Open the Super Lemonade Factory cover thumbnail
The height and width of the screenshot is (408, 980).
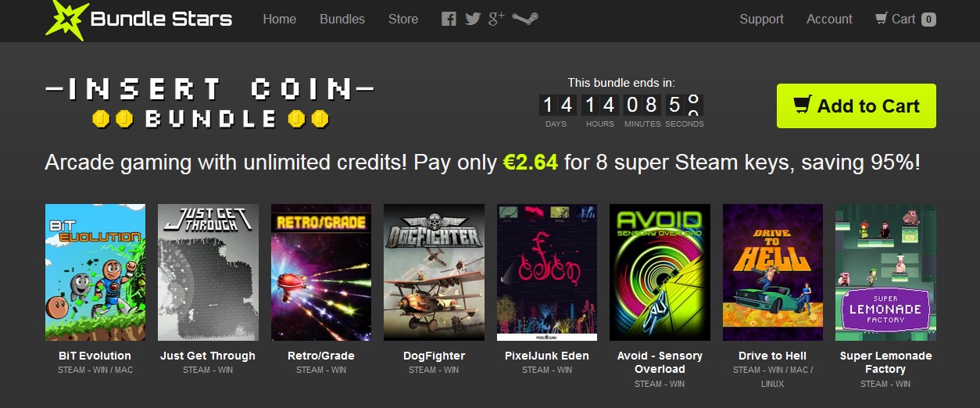point(885,272)
